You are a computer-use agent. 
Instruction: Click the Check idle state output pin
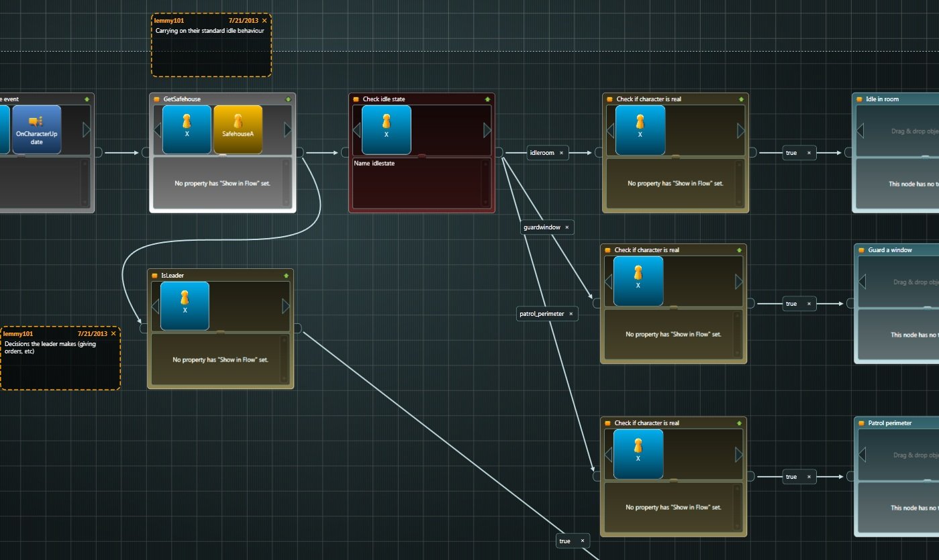[499, 152]
